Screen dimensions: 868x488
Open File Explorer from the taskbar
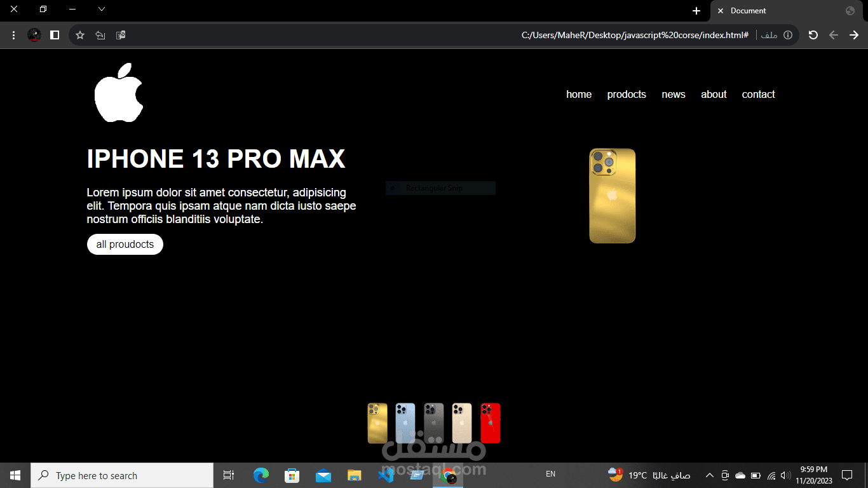(x=355, y=475)
